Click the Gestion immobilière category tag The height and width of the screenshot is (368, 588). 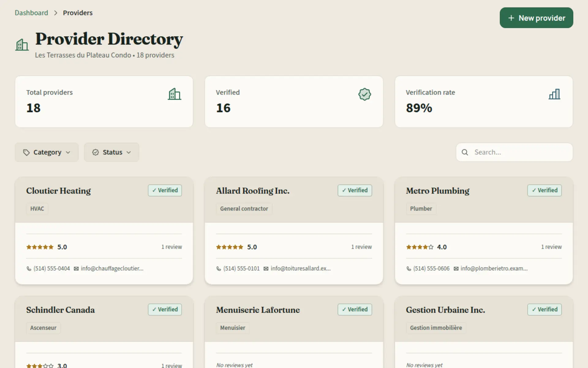point(436,328)
